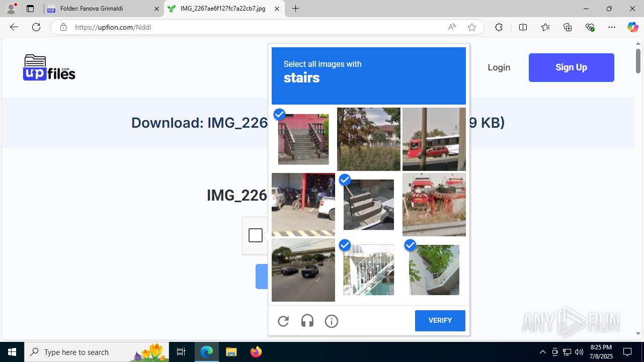Screen dimensions: 644x362
Task: Open network icon in system tray
Action: tap(567, 352)
